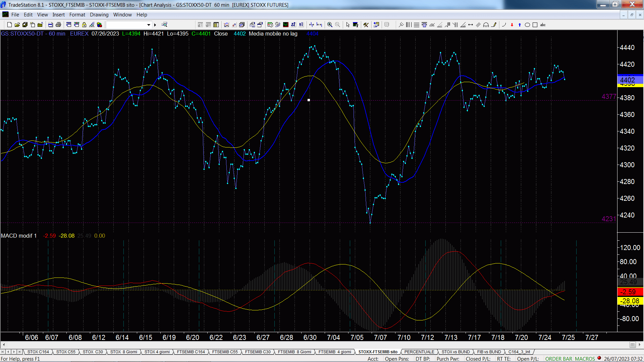Image resolution: width=644 pixels, height=362 pixels.
Task: Click the compress bar spacing icon
Action: [312, 24]
